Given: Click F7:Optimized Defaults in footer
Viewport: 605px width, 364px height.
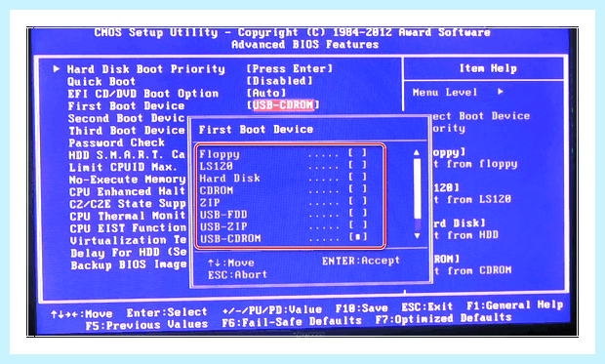Looking at the screenshot, I should 443,319.
